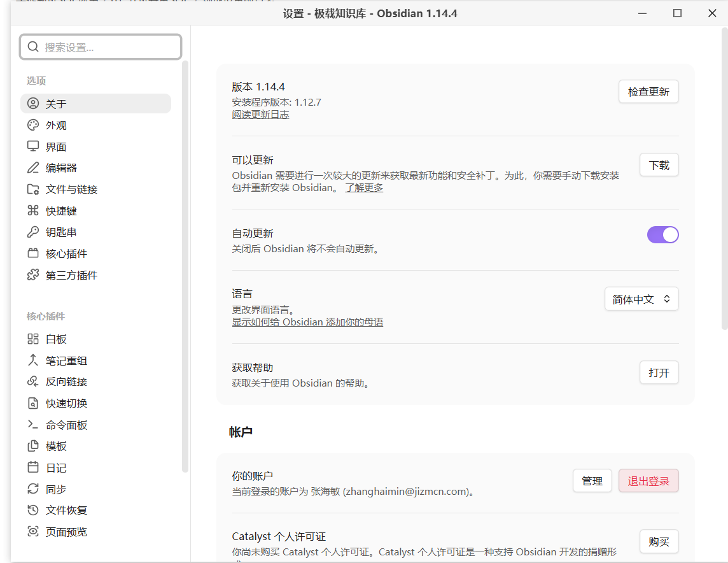Click the magnifier icon in search settings box

tap(33, 47)
